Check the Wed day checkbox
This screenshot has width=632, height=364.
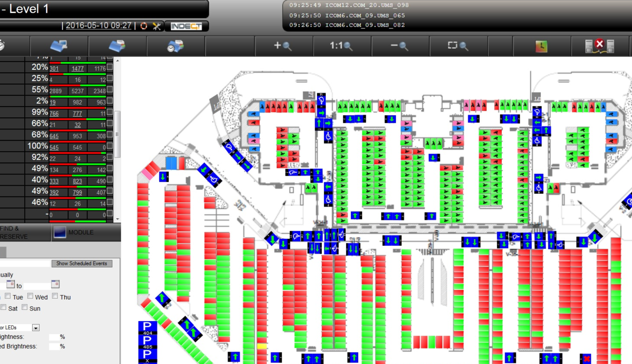pyautogui.click(x=31, y=296)
